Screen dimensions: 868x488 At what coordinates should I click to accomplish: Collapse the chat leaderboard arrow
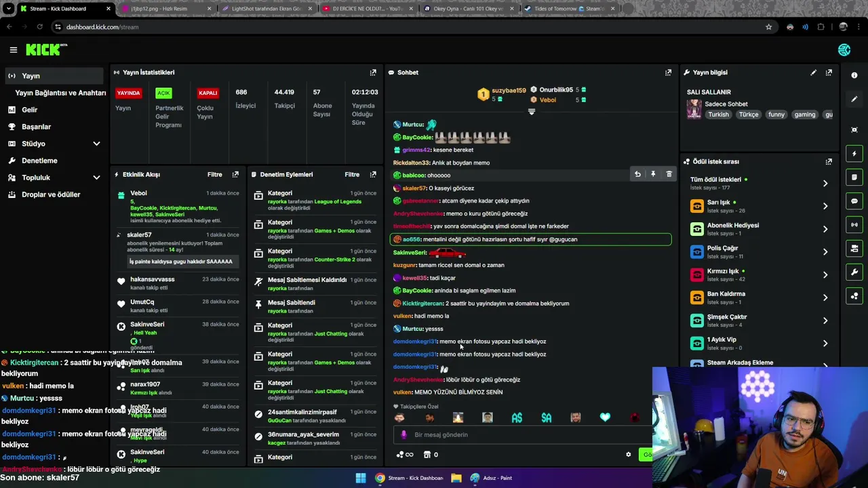coord(532,112)
